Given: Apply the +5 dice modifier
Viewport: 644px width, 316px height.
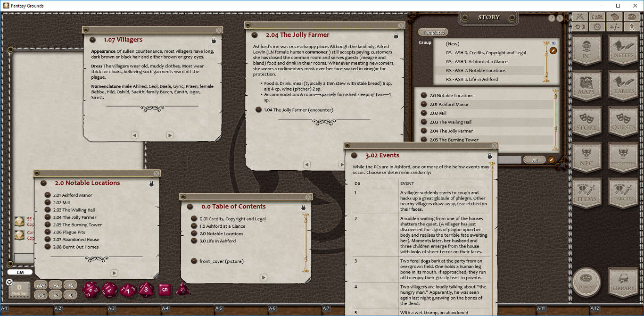Looking at the screenshot, I should [x=70, y=285].
